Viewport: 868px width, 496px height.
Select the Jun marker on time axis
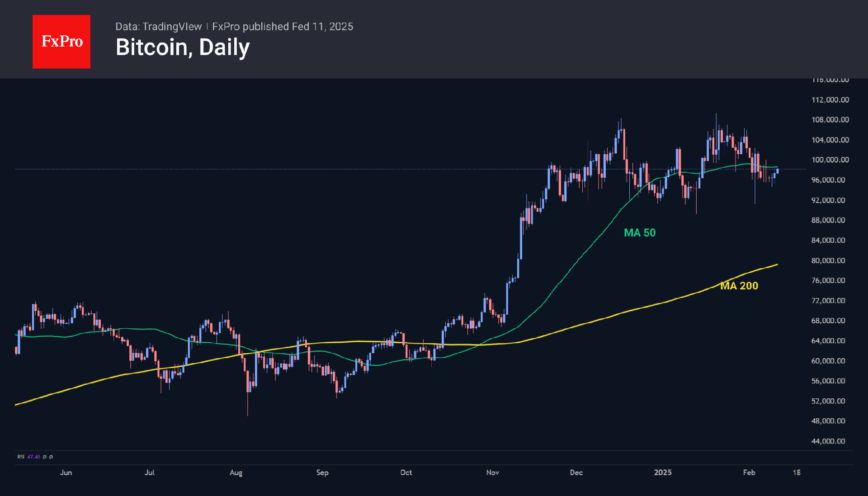pos(66,472)
